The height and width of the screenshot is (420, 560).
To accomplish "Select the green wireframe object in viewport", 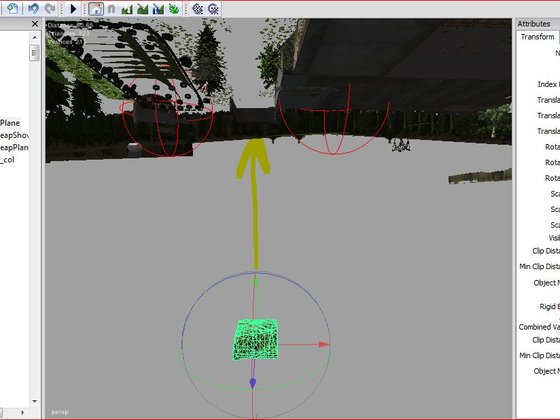I will [x=256, y=339].
